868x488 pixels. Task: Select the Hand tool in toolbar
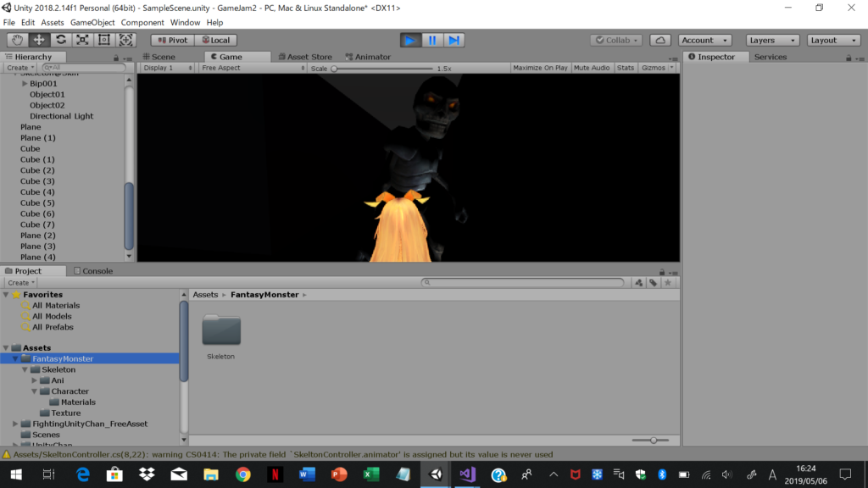click(x=17, y=40)
